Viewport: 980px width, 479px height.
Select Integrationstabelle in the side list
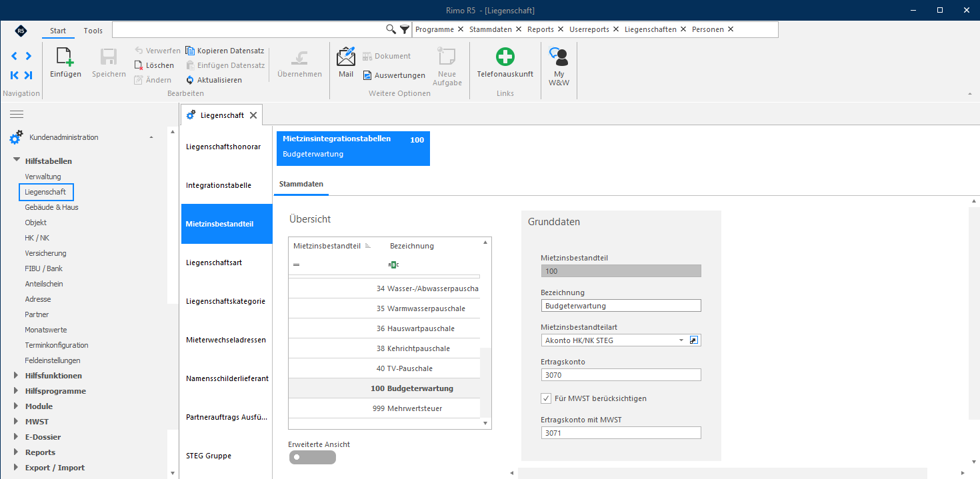tap(227, 185)
